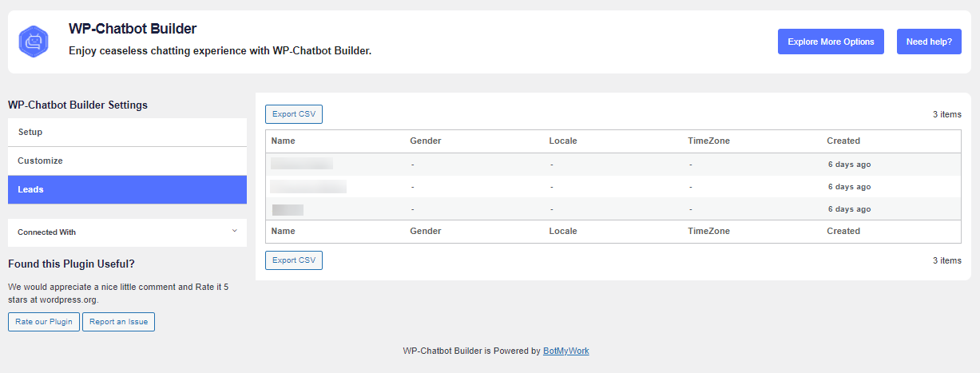980x373 pixels.
Task: Click the top Export CSV button
Action: (x=294, y=114)
